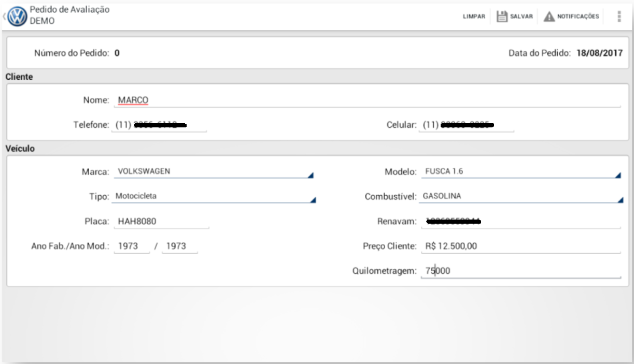Go back using the left chevron
This screenshot has width=634, height=364.
(x=4, y=17)
